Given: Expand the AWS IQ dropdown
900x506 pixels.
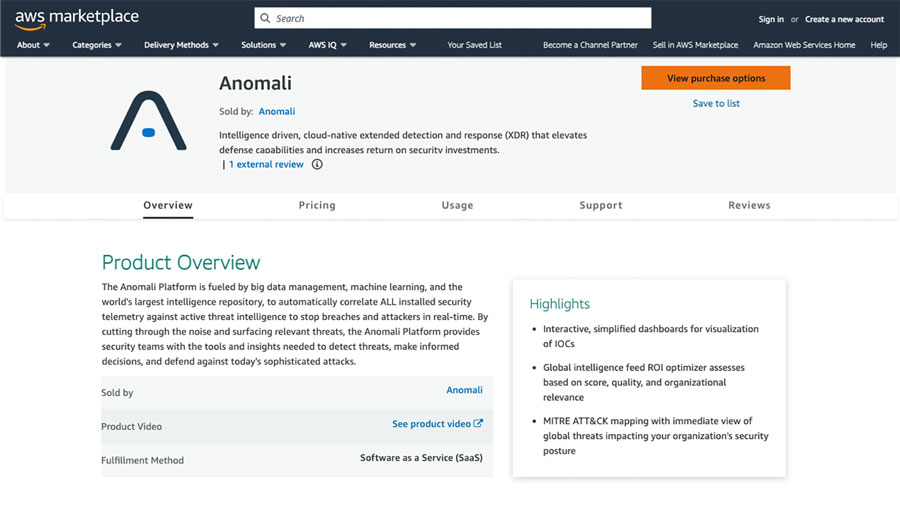Looking at the screenshot, I should pos(328,45).
